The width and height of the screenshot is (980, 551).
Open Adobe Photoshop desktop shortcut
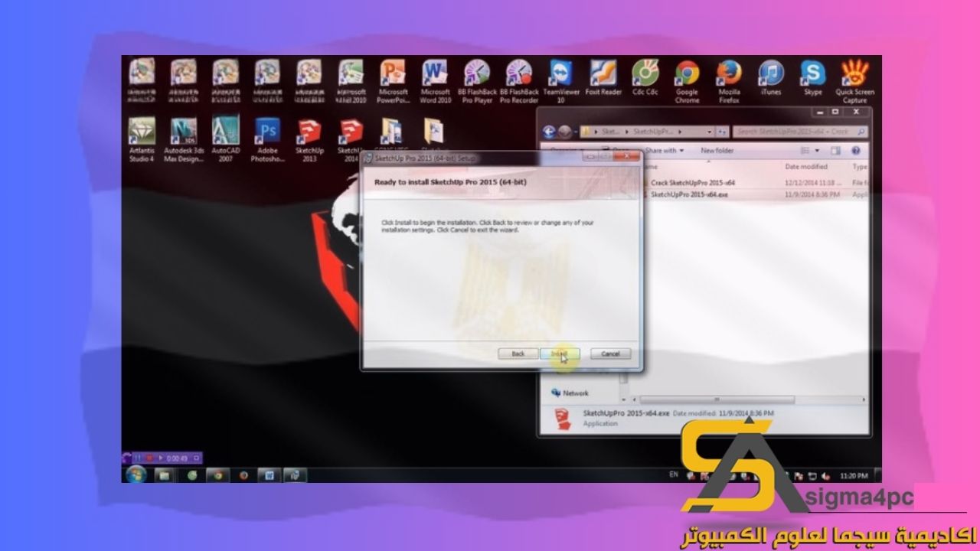267,139
